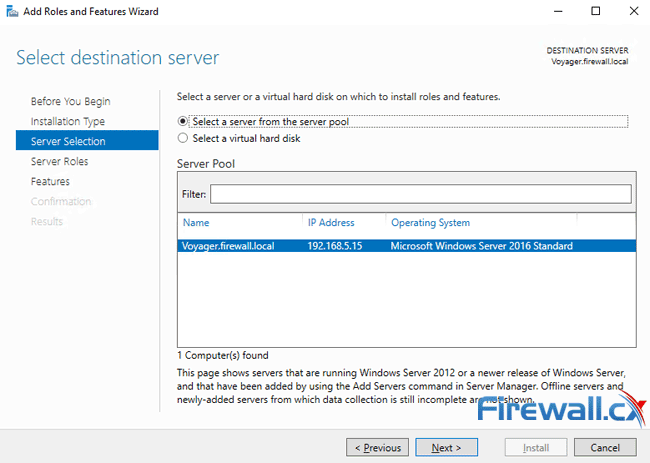650x463 pixels.
Task: Click the '1 Computer(s) found' text
Action: [x=223, y=355]
